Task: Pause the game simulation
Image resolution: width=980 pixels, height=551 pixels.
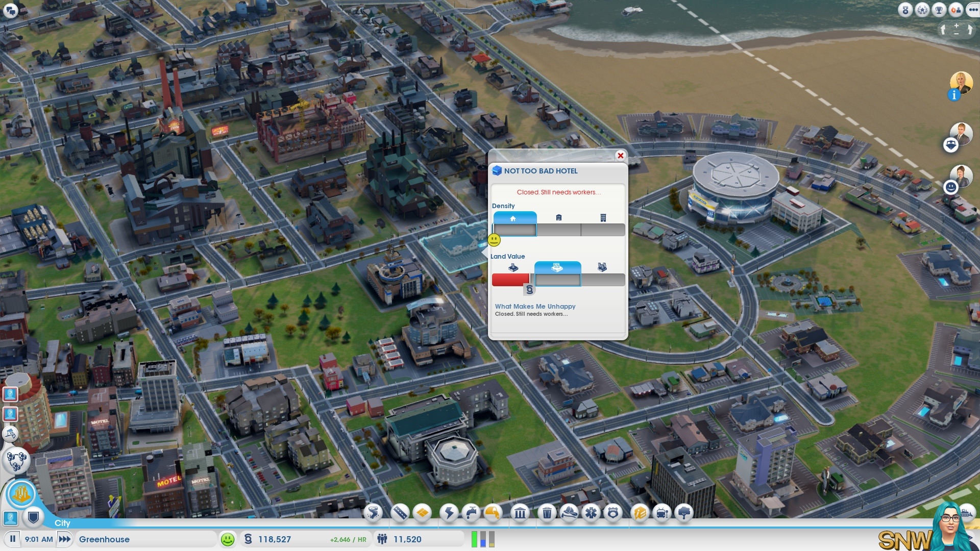Action: pos(13,539)
